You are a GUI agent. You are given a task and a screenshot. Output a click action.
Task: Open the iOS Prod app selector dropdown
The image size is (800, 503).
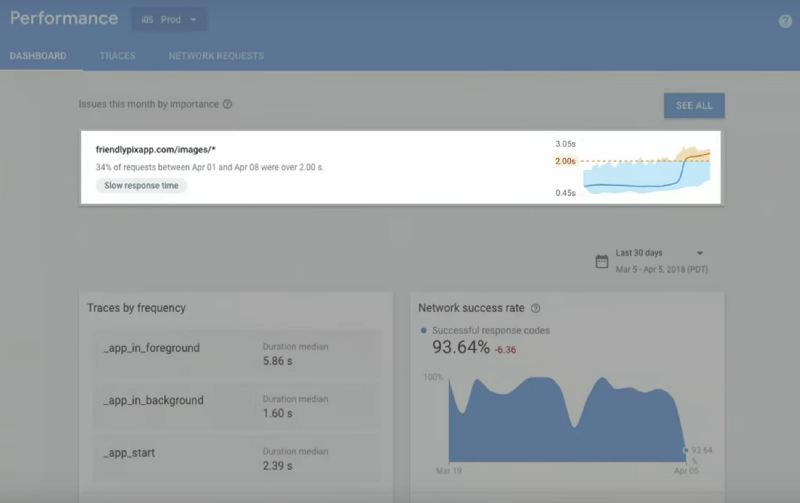coord(168,19)
